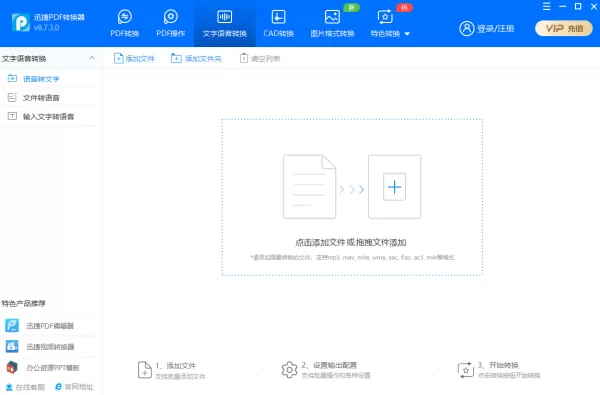Open the PDF转换 tab
The width and height of the screenshot is (600, 395).
125,24
